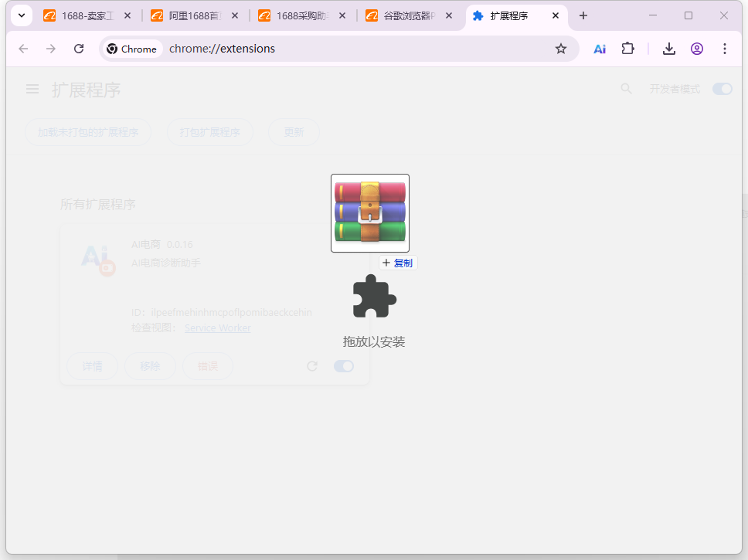Image resolution: width=748 pixels, height=560 pixels.
Task: Reload the current page
Action: (79, 48)
